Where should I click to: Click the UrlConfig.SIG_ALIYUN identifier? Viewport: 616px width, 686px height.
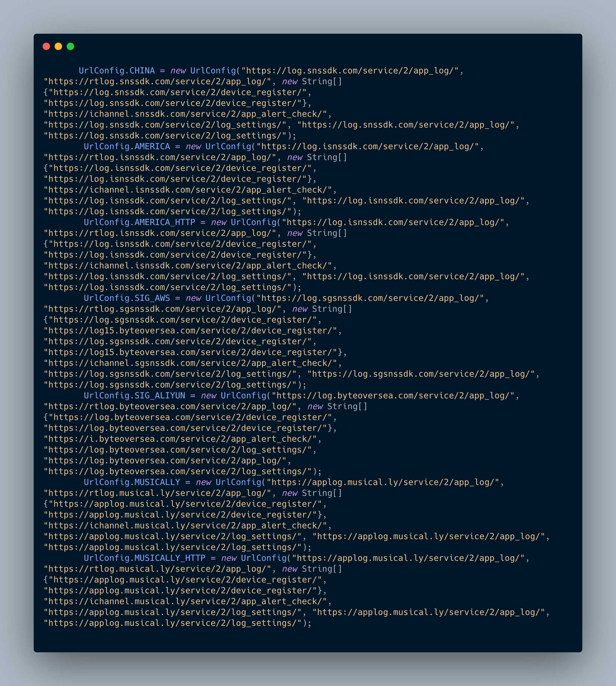[134, 396]
